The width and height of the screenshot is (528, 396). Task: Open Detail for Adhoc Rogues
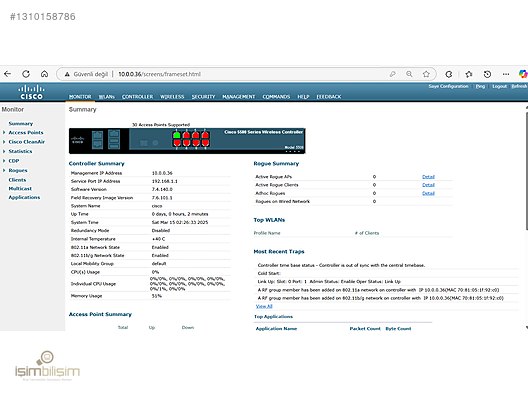(428, 193)
